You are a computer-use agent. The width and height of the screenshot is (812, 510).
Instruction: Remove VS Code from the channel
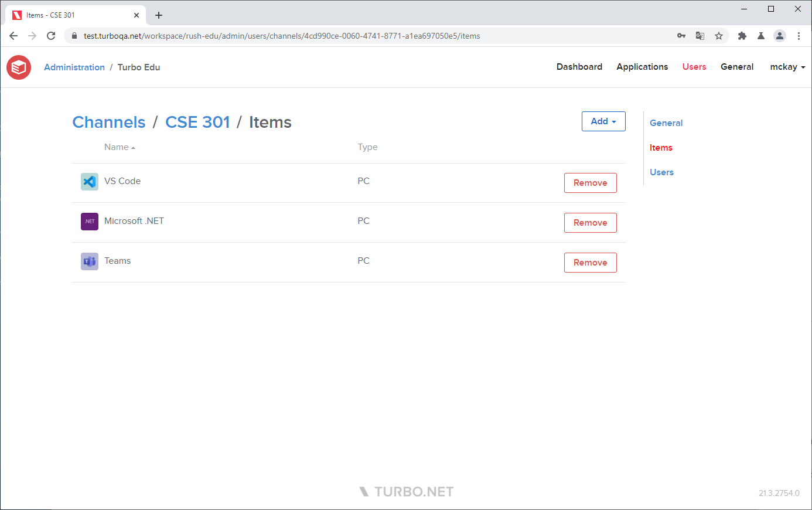point(591,183)
